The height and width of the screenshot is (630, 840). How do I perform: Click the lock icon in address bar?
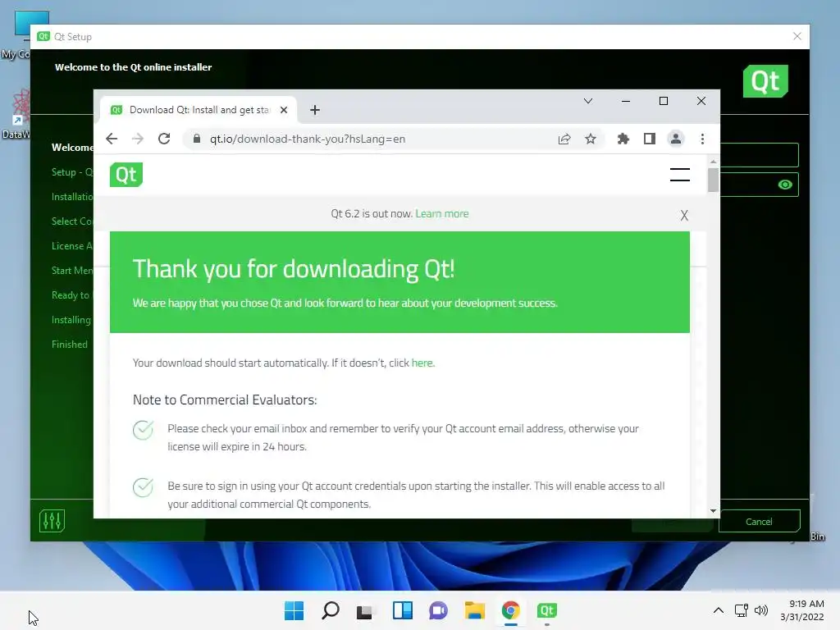[197, 139]
